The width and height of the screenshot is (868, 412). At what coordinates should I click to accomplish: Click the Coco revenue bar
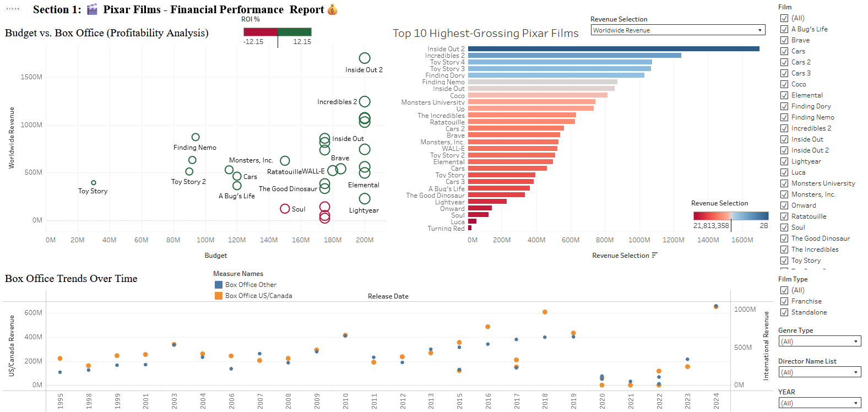[x=538, y=95]
